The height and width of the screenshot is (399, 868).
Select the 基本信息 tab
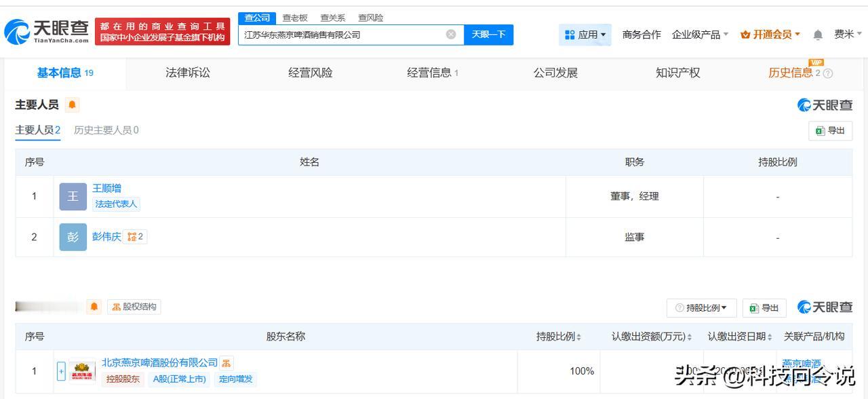pos(65,73)
